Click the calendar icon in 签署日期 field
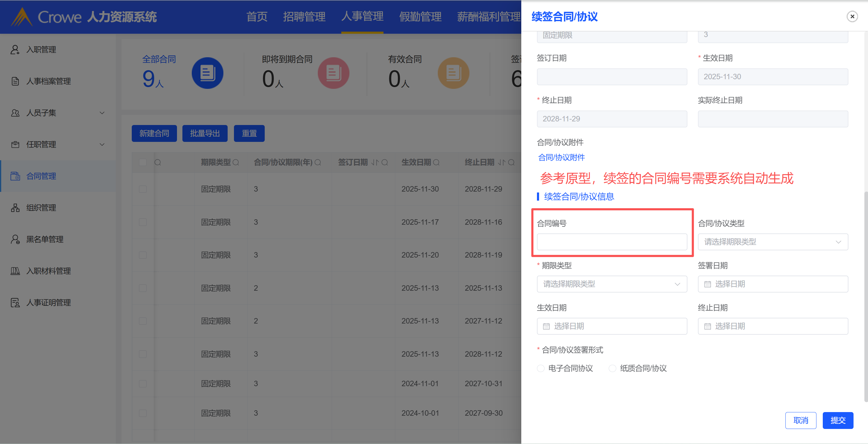 [x=708, y=284]
